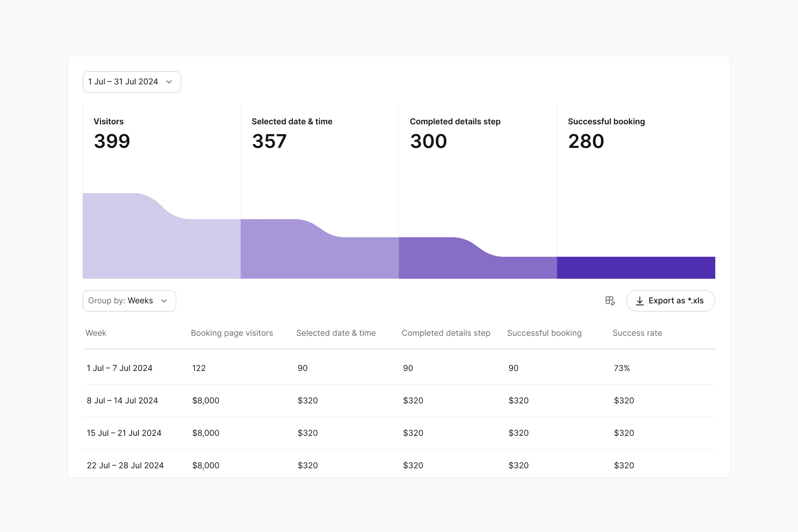Open the 1 Jul – 31 Jul 2024 date range dropdown
This screenshot has height=532, width=798.
click(x=131, y=82)
